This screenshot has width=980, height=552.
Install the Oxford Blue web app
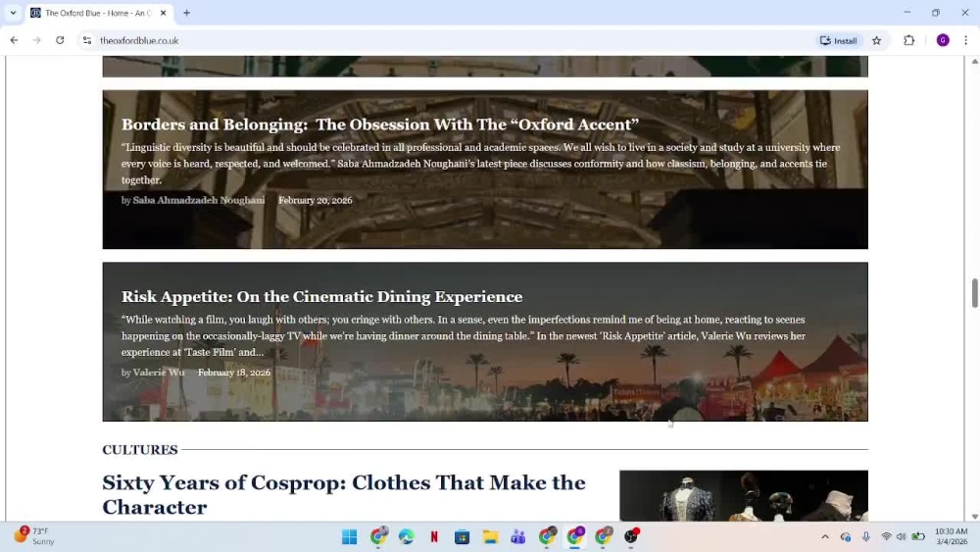839,40
